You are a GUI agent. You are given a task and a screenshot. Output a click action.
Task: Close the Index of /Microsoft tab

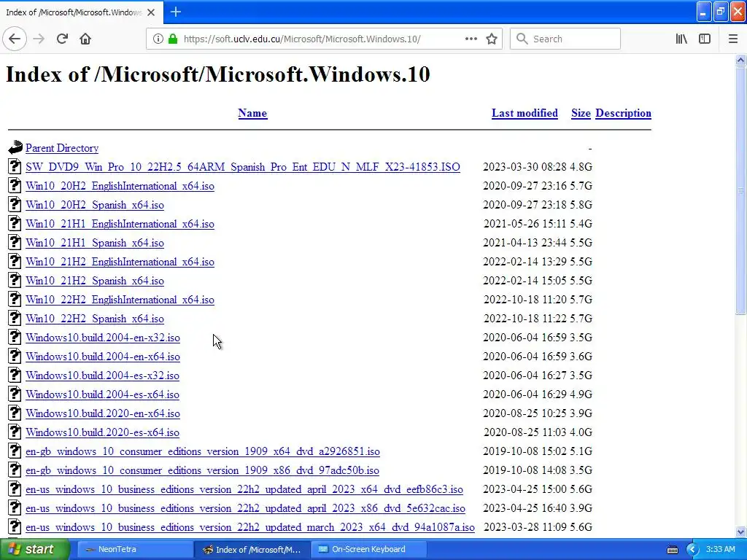(x=151, y=12)
